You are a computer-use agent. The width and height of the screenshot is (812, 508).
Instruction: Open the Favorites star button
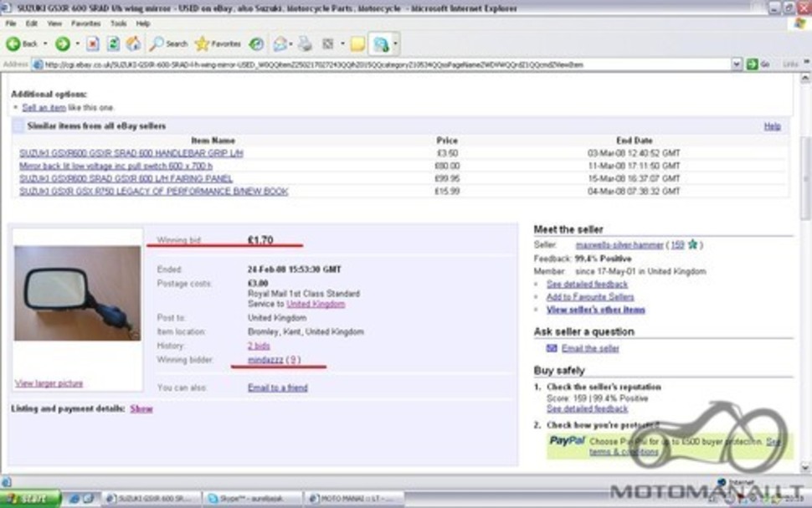click(x=218, y=44)
